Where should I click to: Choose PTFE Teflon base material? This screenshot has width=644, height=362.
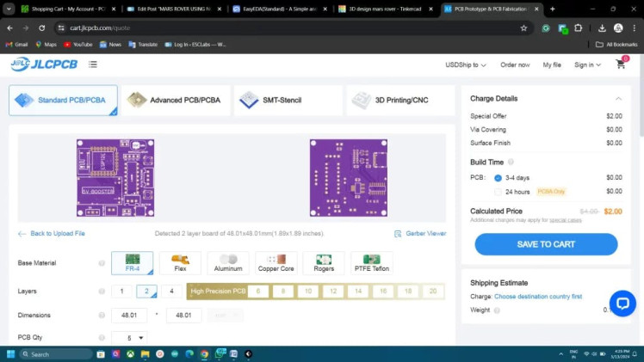(x=372, y=263)
